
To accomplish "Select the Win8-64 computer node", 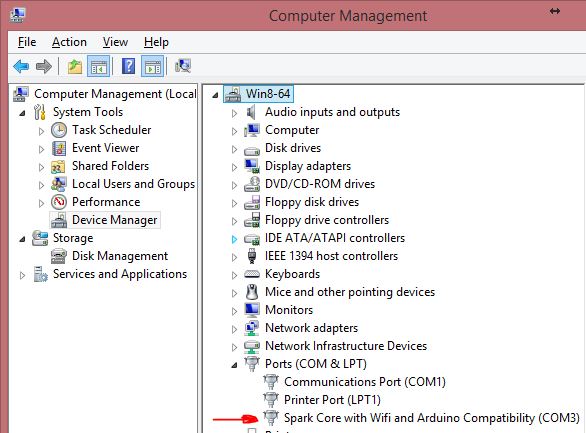I will [268, 93].
